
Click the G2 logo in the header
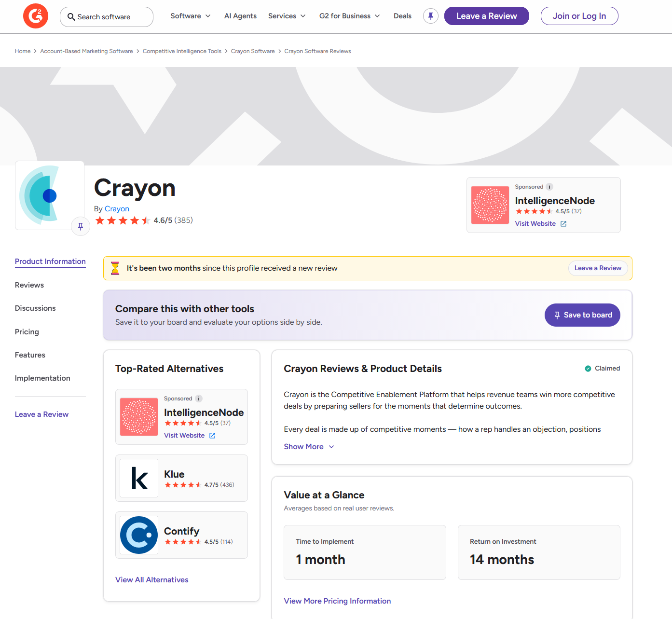point(35,16)
